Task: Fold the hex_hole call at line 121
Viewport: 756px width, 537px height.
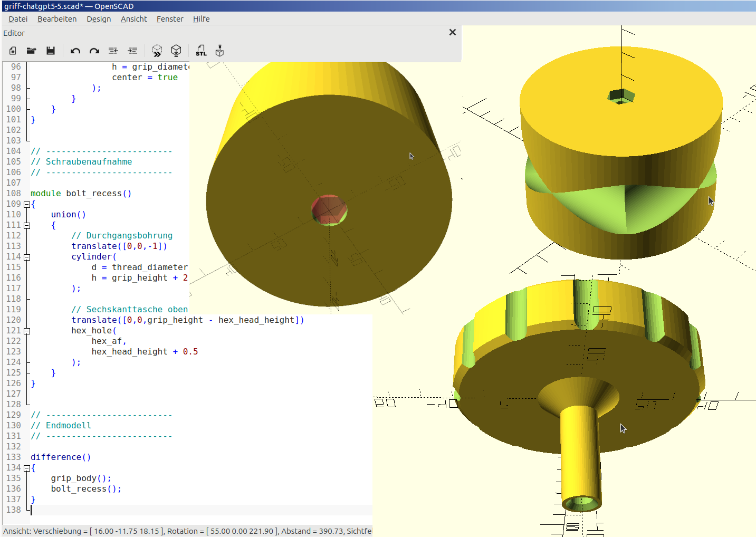Action: [x=27, y=331]
